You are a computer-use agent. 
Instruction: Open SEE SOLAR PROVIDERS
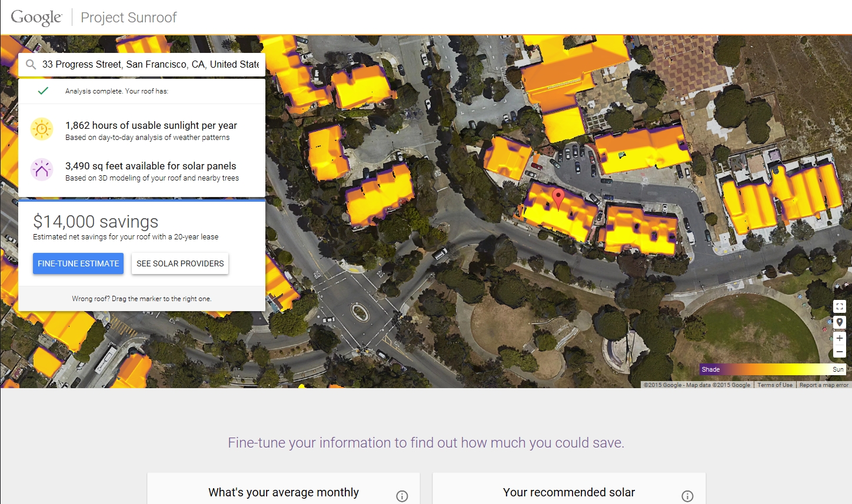tap(179, 263)
